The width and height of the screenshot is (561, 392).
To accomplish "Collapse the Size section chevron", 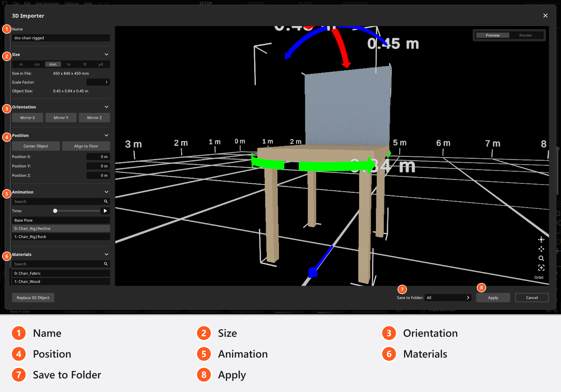I will (x=107, y=55).
